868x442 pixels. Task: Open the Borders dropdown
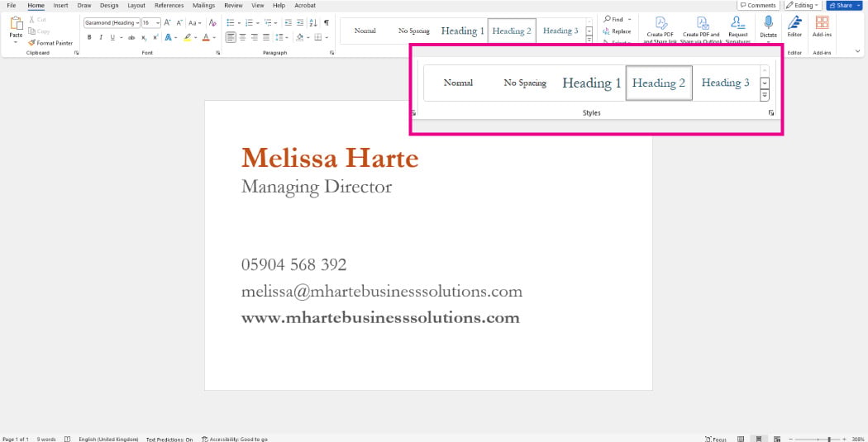327,38
